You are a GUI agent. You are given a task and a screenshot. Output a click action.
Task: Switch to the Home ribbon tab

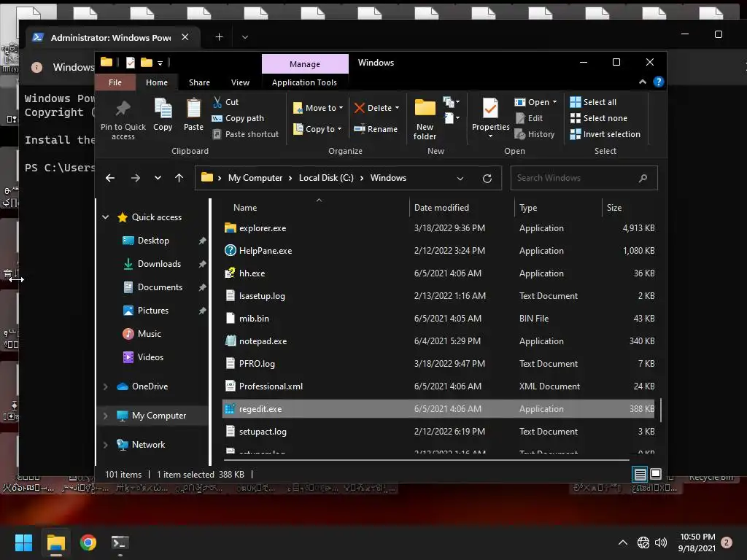[157, 82]
